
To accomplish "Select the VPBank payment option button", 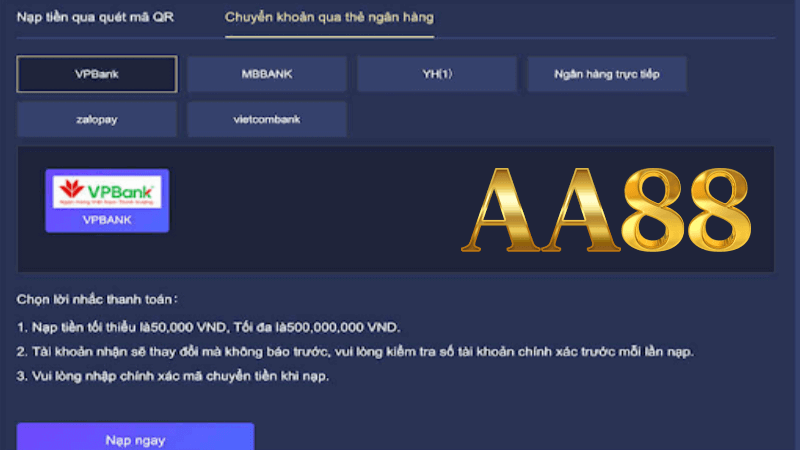I will (97, 74).
